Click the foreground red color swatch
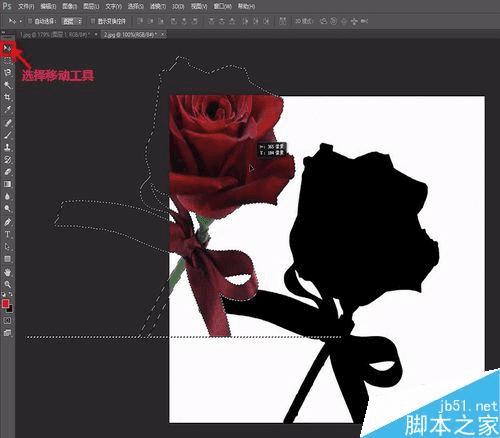500x438 pixels. tap(5, 303)
